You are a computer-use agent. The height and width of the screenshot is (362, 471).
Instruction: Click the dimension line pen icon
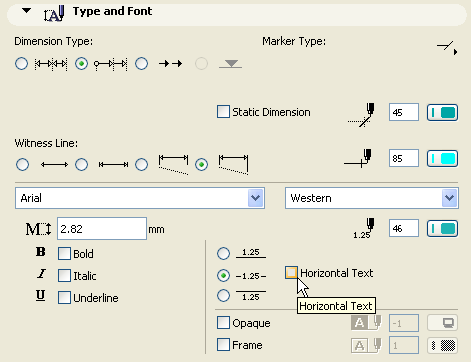[x=362, y=115]
